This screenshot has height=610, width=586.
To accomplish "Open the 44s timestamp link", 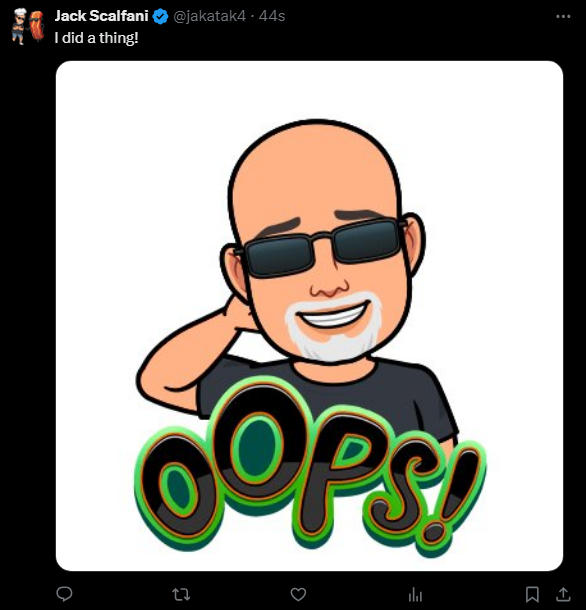I will [272, 16].
